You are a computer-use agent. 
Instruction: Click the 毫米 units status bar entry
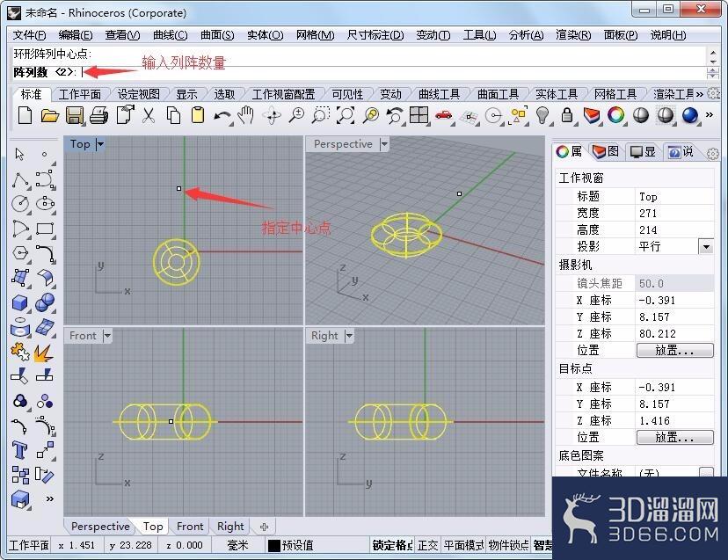point(237,545)
